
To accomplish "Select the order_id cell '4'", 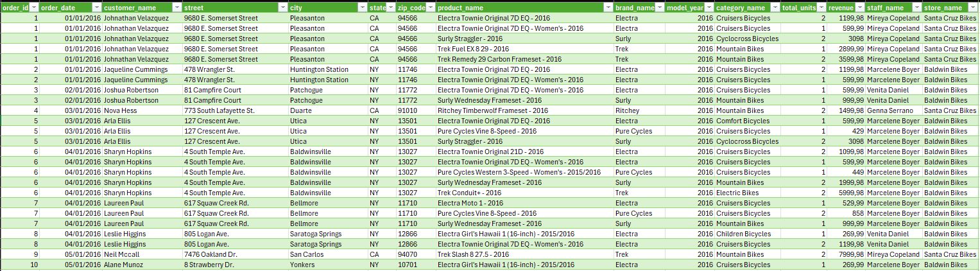I will [x=19, y=110].
